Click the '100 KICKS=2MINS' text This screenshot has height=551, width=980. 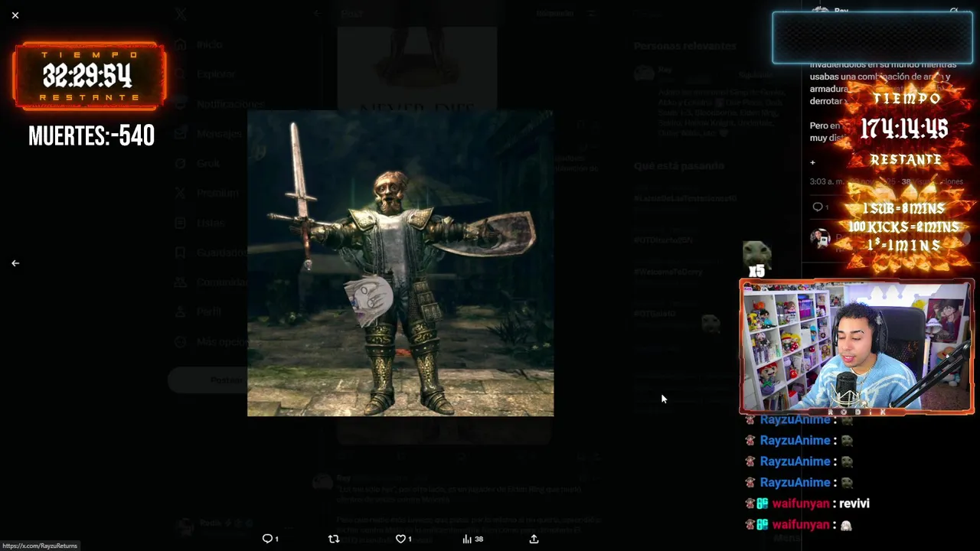[x=904, y=227]
